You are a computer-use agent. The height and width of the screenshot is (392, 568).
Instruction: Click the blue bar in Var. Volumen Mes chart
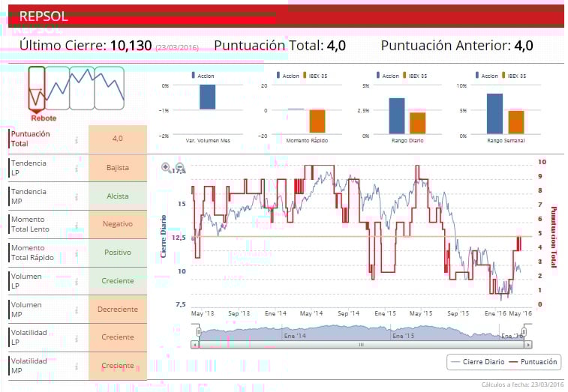(x=208, y=97)
